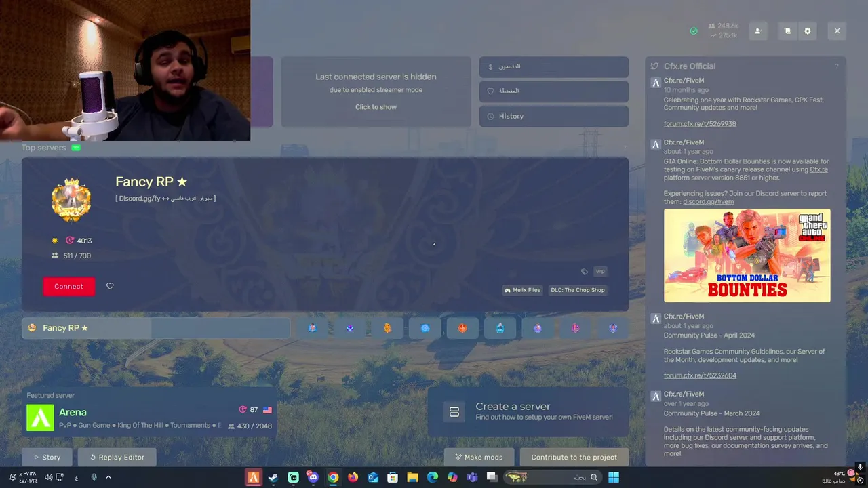Open the History list
The height and width of the screenshot is (488, 868).
(554, 116)
